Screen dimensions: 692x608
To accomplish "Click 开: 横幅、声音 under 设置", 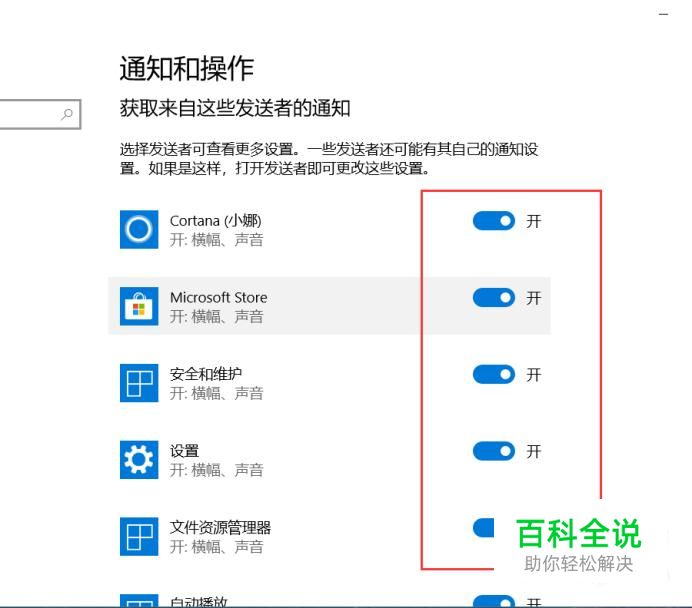I will [217, 470].
